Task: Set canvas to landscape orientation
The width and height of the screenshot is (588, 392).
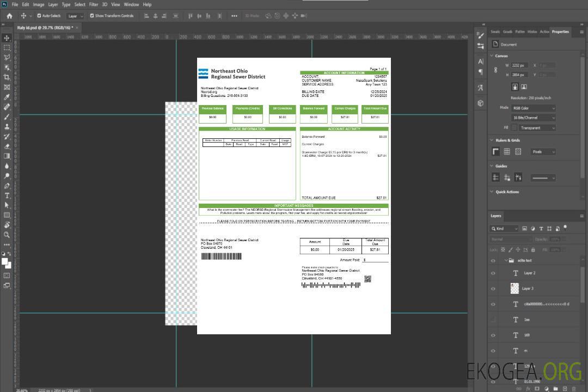Action: 524,87
